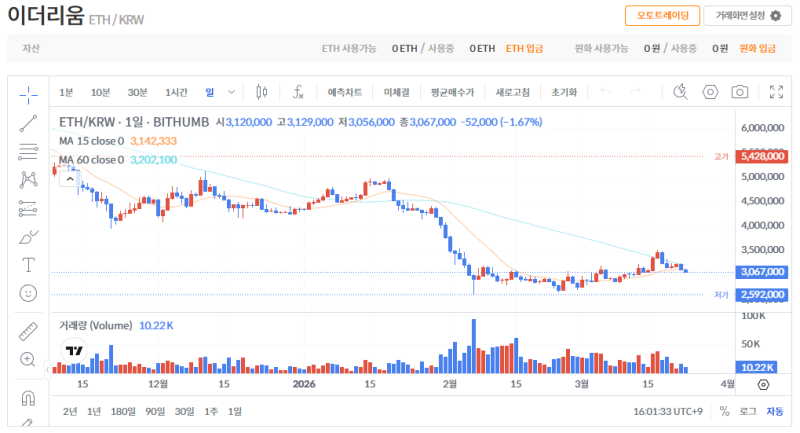Toggle percent scale mode

(724, 411)
